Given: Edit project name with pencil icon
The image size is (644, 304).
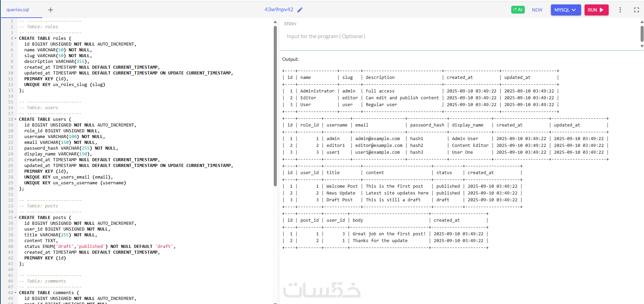Looking at the screenshot, I should click(x=300, y=10).
